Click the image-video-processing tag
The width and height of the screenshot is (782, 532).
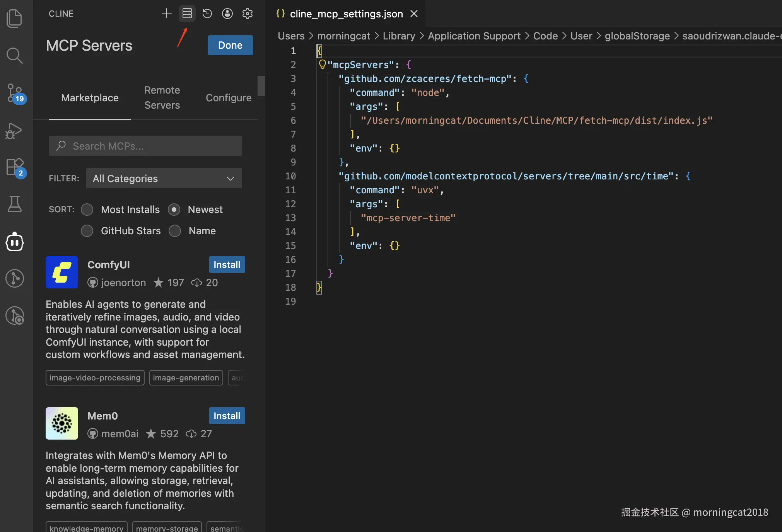click(95, 378)
